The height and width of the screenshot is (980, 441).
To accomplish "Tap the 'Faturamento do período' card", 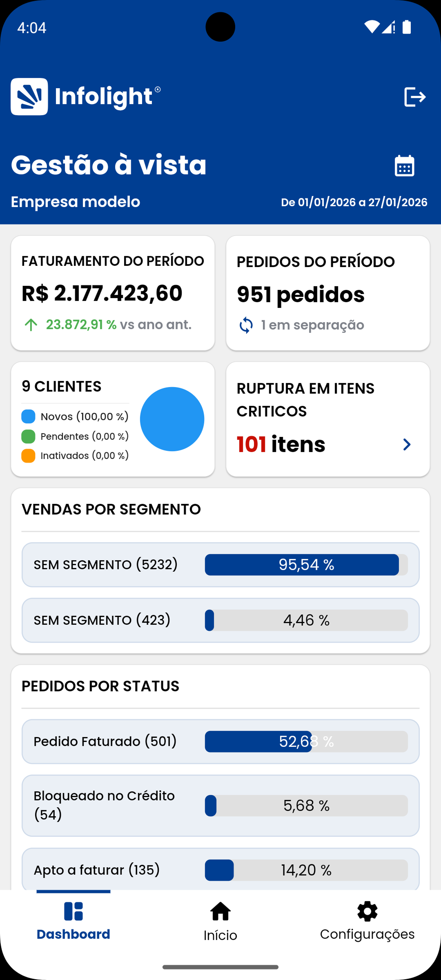I will click(113, 293).
